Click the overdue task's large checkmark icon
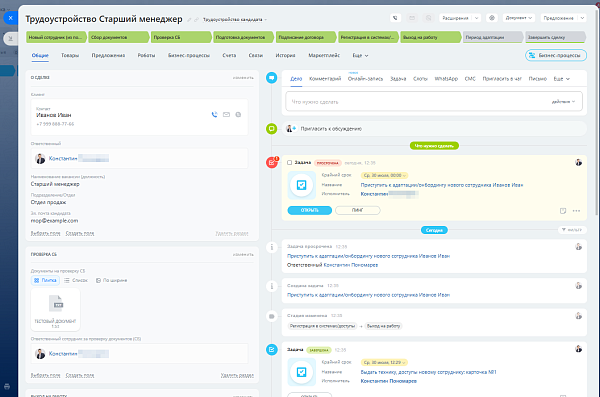600x397 pixels. click(302, 185)
